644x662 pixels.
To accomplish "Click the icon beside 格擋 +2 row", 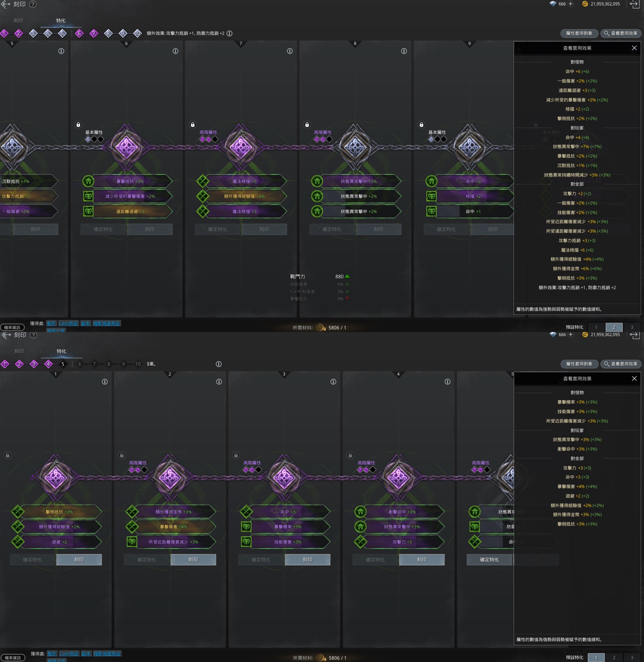I will click(x=431, y=196).
